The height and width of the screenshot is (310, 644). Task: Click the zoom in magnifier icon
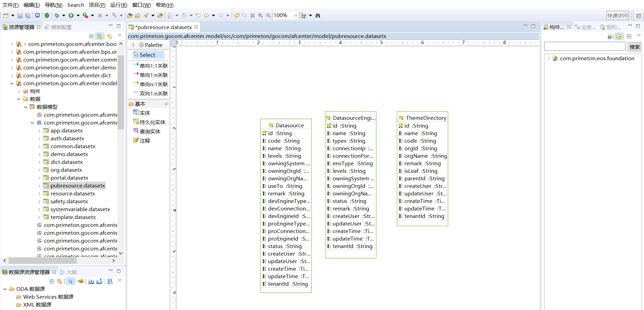click(x=260, y=15)
